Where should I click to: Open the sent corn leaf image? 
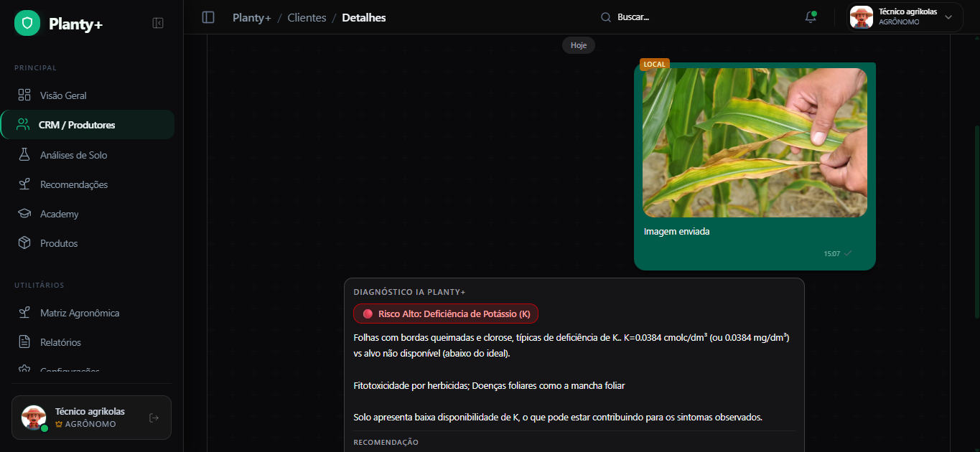point(755,143)
